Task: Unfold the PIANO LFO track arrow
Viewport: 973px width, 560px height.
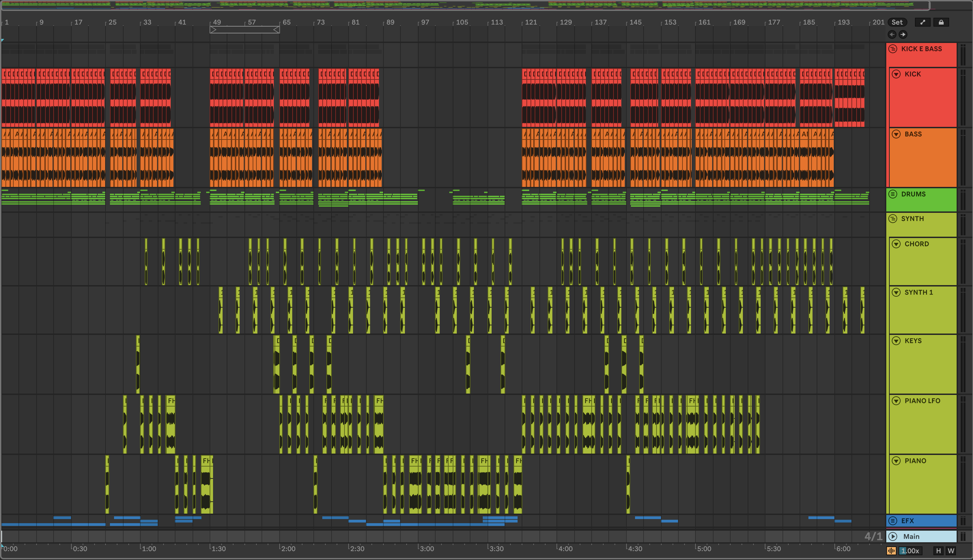Action: coord(897,401)
